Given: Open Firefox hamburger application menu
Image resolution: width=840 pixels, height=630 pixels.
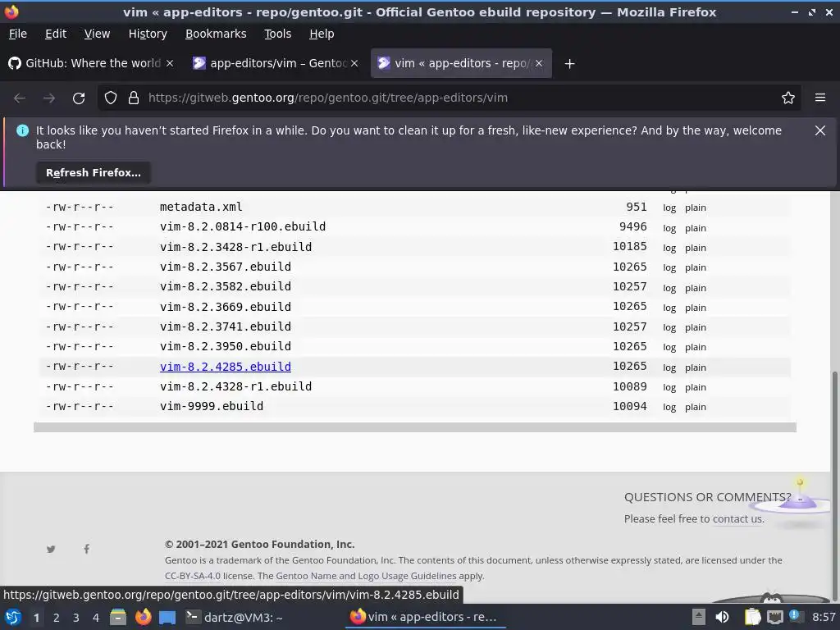Looking at the screenshot, I should (820, 98).
